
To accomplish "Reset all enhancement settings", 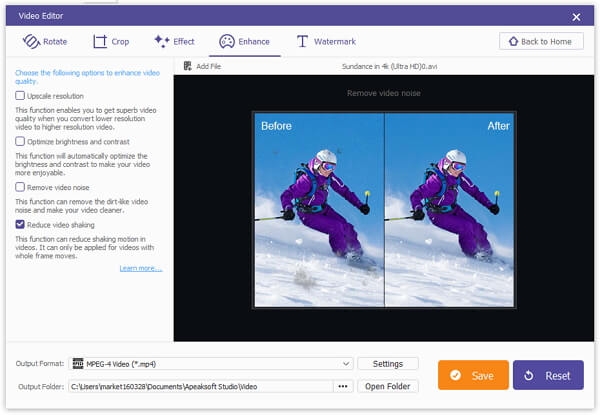I will click(548, 375).
